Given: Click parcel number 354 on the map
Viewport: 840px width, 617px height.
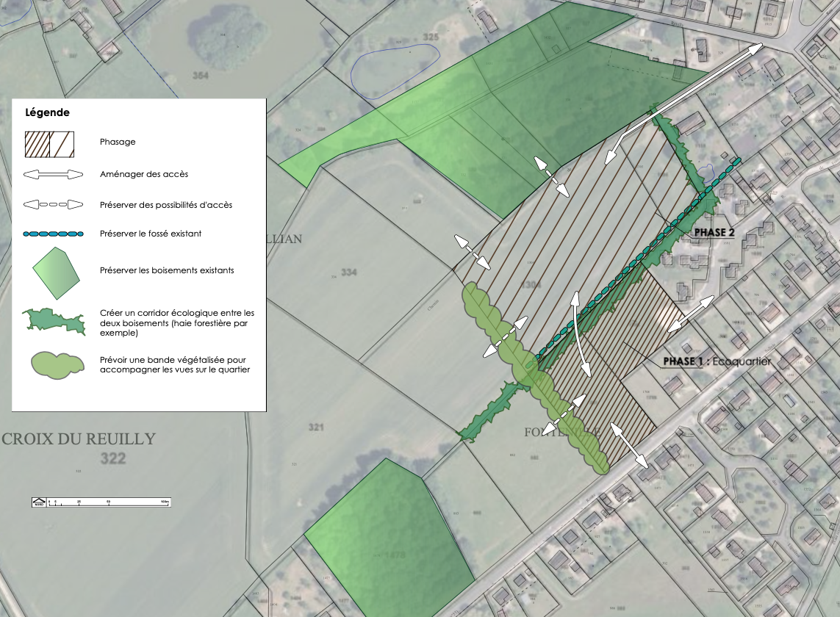Looking at the screenshot, I should pos(200,76).
